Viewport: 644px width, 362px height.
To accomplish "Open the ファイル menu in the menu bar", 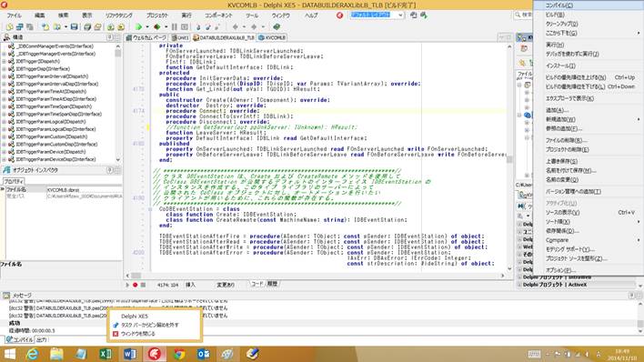I will point(14,15).
